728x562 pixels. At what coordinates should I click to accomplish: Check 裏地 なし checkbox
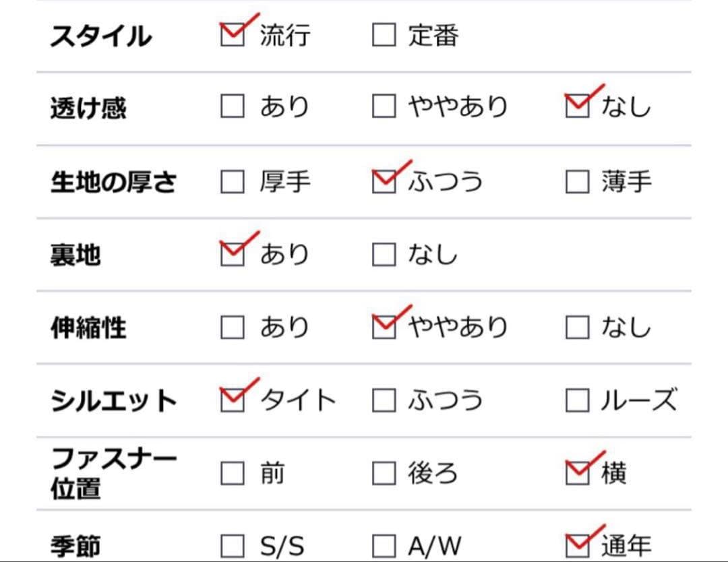[384, 254]
